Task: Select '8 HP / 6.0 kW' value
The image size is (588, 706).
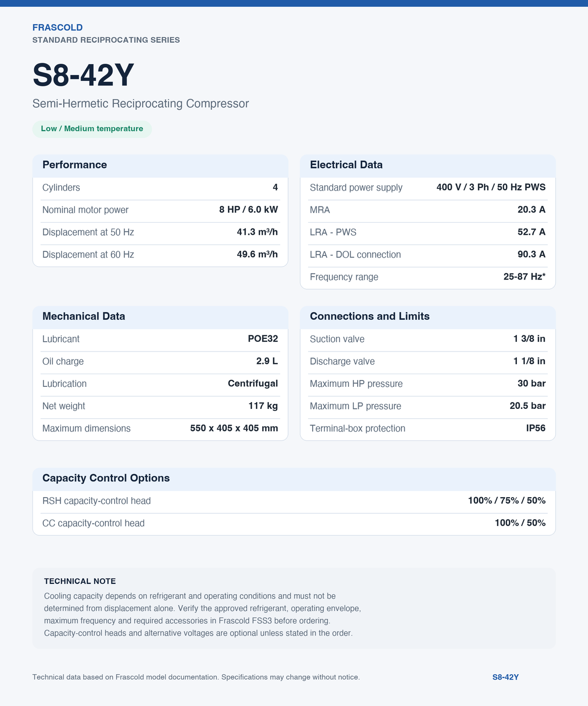Action: point(248,210)
